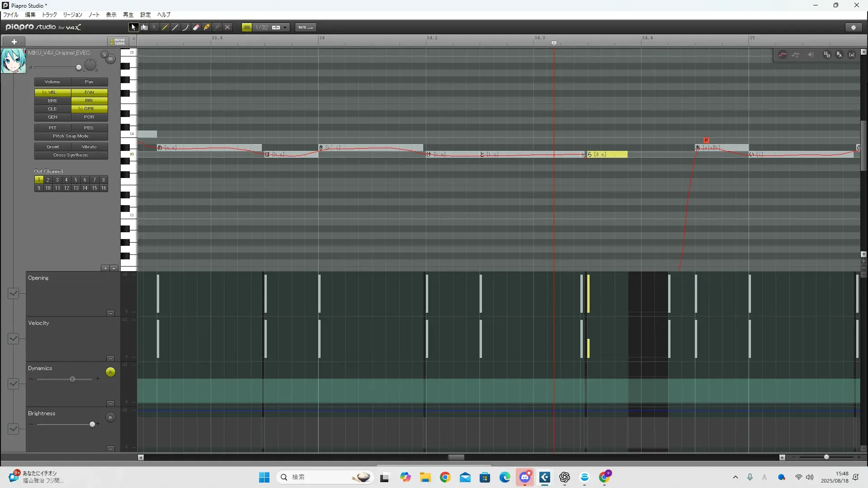Click the phoneme [a] display icon
The height and width of the screenshot is (488, 868).
pos(852,55)
